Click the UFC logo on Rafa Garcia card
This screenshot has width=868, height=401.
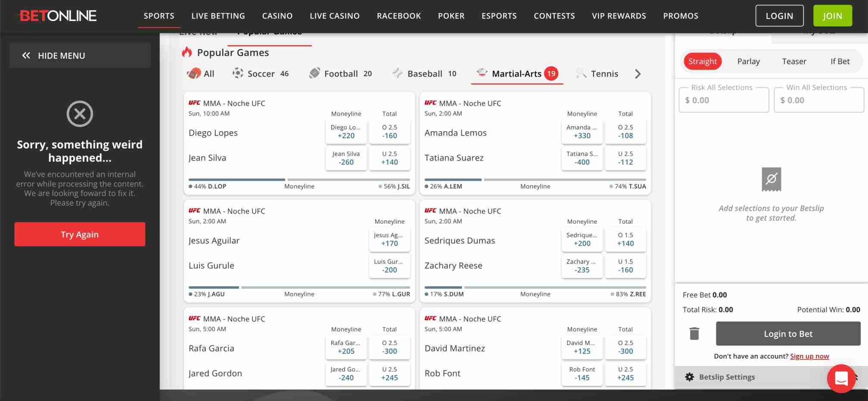(194, 318)
